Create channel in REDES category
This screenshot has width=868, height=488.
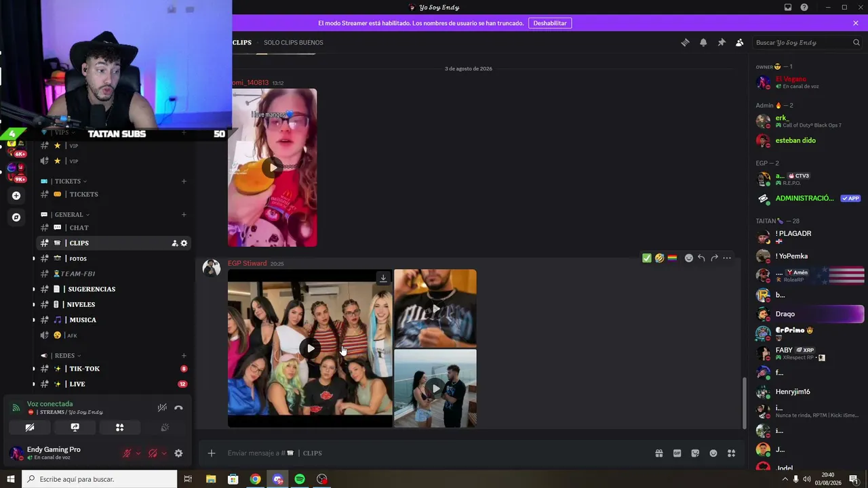[184, 356]
